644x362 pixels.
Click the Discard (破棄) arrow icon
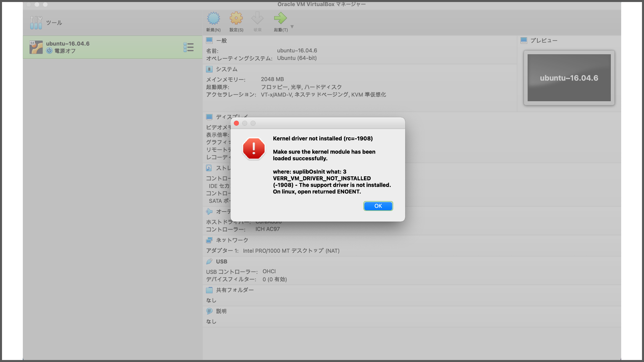coord(257,18)
